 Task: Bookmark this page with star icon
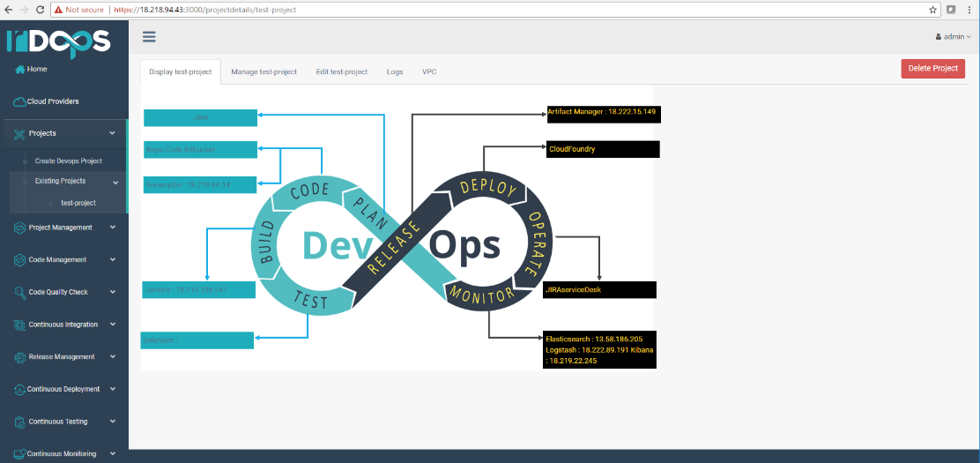(x=932, y=10)
